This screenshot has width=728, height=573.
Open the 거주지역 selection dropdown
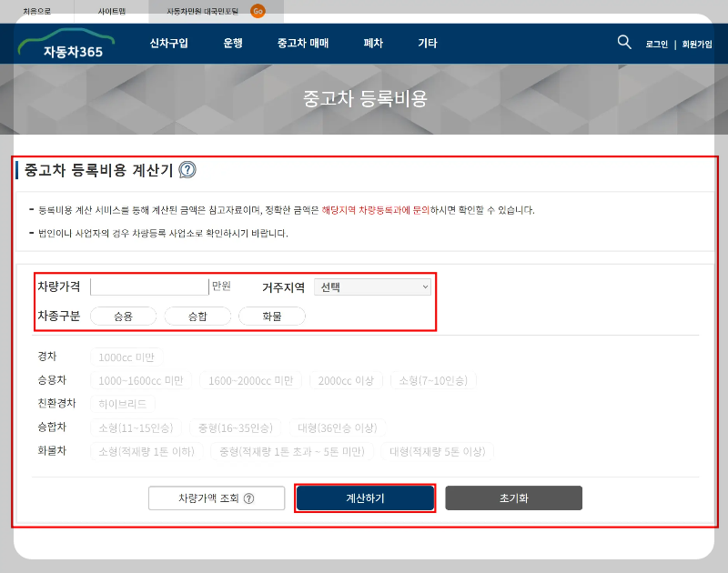[373, 286]
